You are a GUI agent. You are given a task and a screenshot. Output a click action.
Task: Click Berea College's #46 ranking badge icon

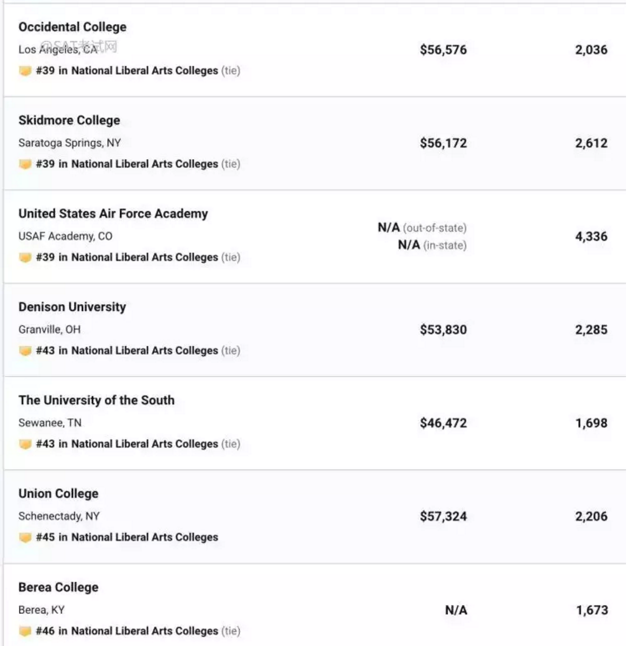click(25, 631)
